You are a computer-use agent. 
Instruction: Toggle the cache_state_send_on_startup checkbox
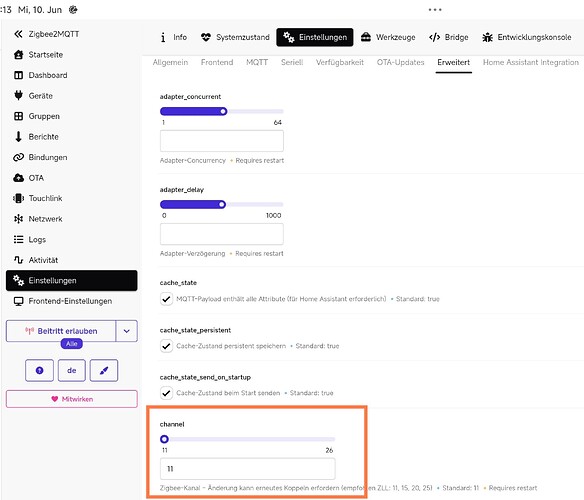[166, 393]
